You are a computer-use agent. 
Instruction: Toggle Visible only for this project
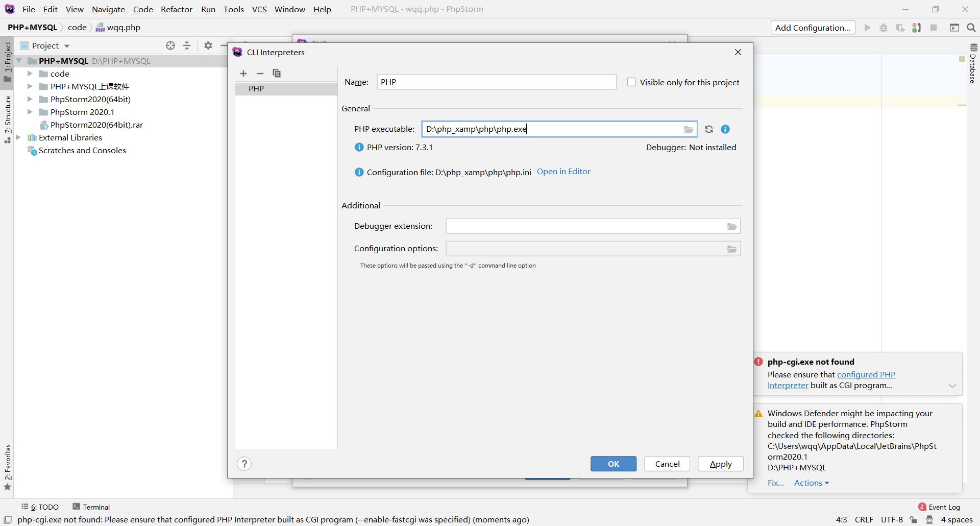click(632, 82)
